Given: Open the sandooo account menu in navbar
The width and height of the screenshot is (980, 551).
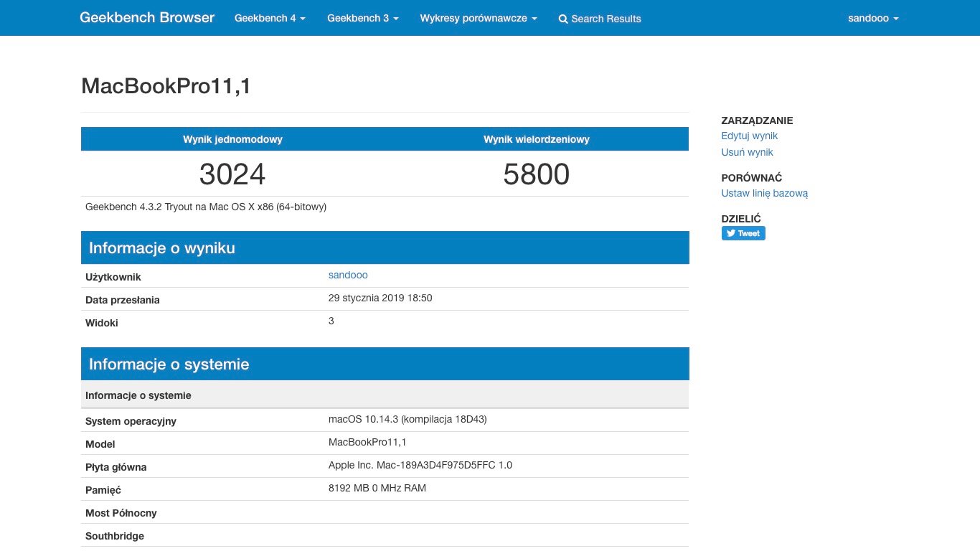Looking at the screenshot, I should coord(873,18).
